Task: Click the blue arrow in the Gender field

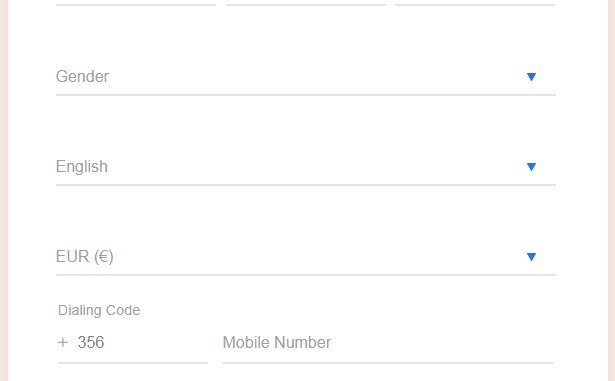Action: click(x=531, y=77)
